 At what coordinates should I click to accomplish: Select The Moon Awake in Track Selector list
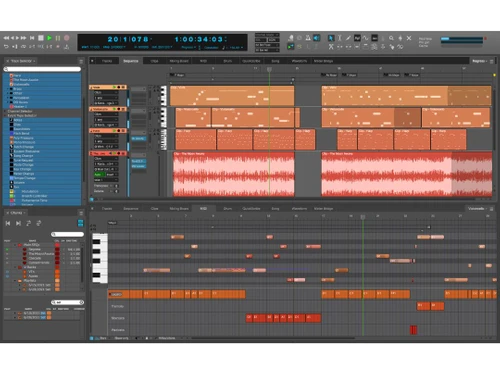coord(26,80)
